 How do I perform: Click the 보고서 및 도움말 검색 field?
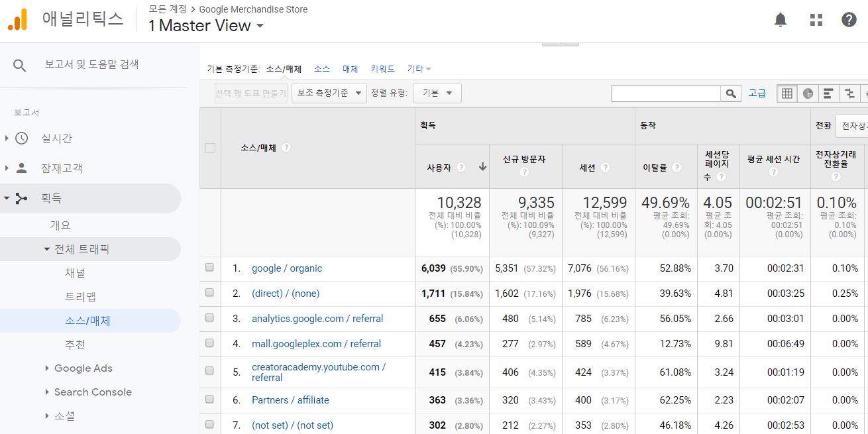point(92,64)
